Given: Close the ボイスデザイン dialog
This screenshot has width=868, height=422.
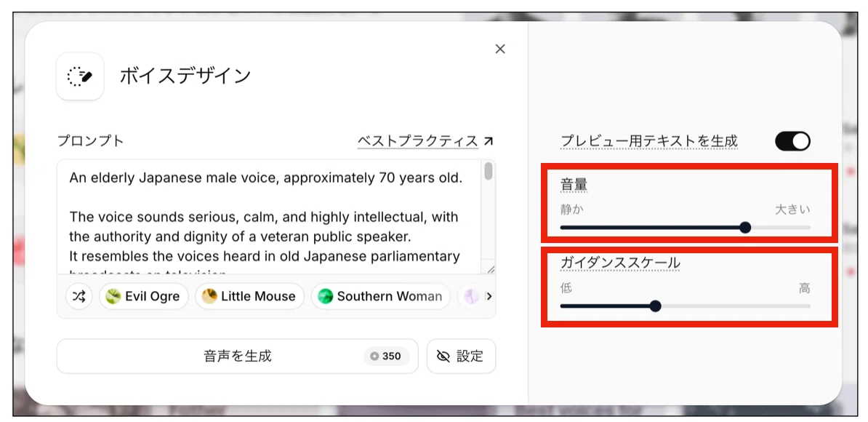Looking at the screenshot, I should tap(500, 49).
